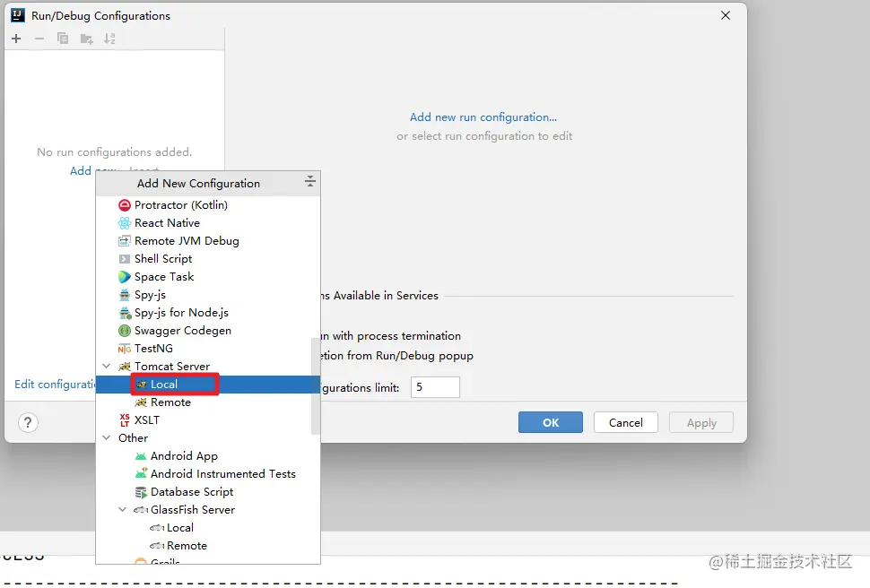Click the move into new folder icon

[86, 39]
